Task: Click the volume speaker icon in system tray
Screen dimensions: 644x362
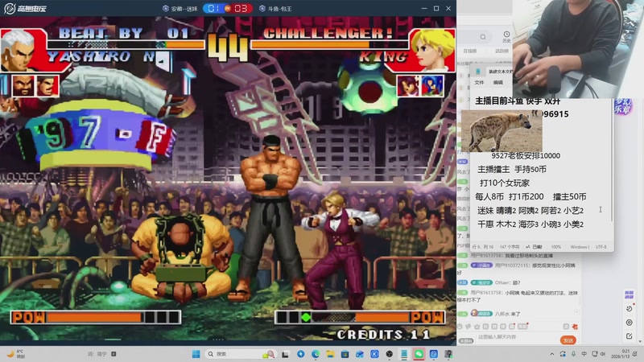Action: pyautogui.click(x=603, y=354)
